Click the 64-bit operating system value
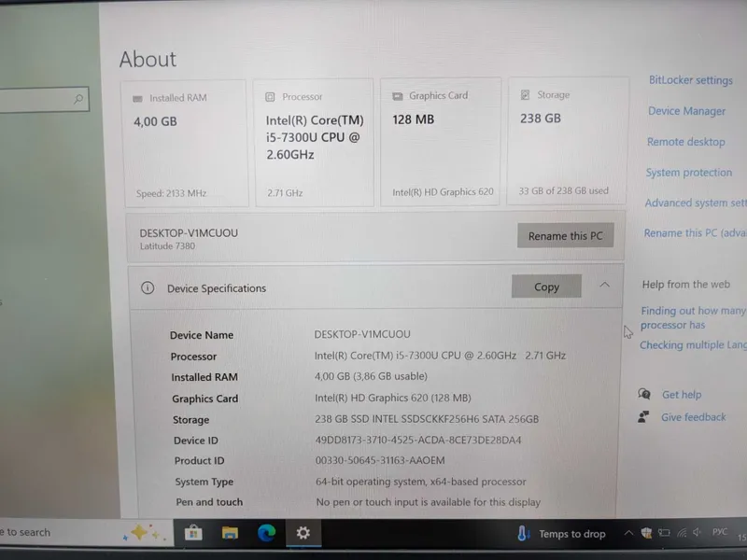 pyautogui.click(x=421, y=482)
